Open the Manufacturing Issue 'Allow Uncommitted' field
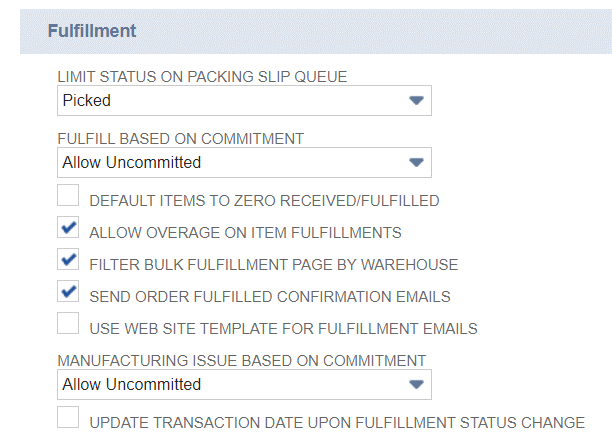This screenshot has height=441, width=612. [230, 384]
